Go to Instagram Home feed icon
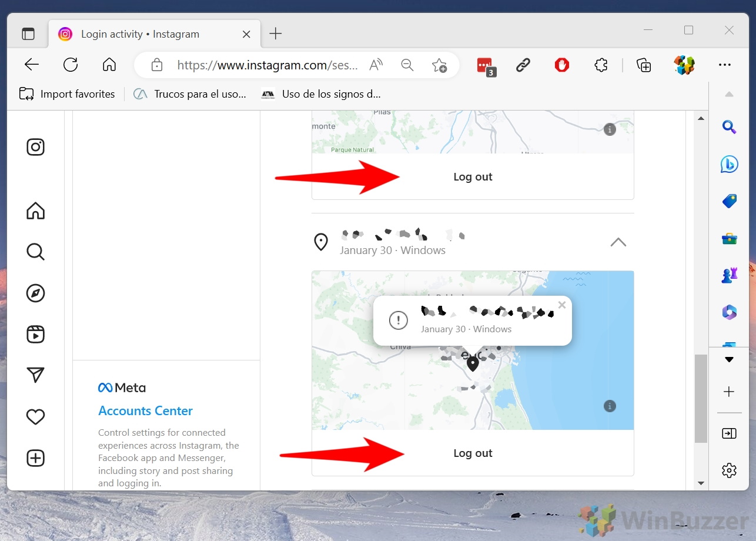The image size is (756, 541). pyautogui.click(x=36, y=211)
